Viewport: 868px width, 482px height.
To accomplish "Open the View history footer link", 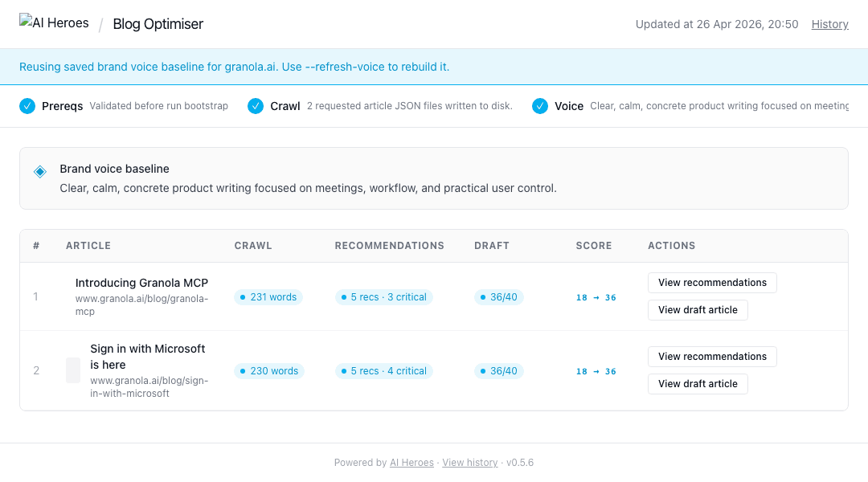I will tap(470, 463).
